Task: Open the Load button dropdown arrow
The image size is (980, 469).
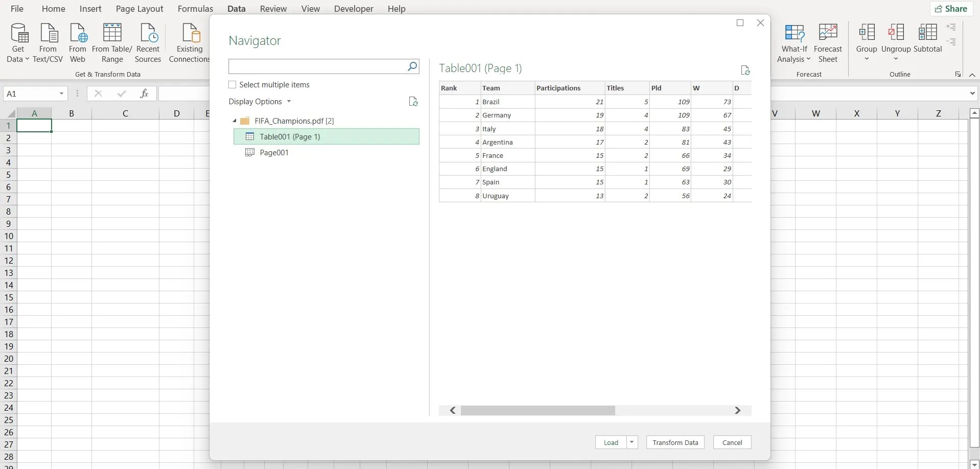Action: [632, 442]
